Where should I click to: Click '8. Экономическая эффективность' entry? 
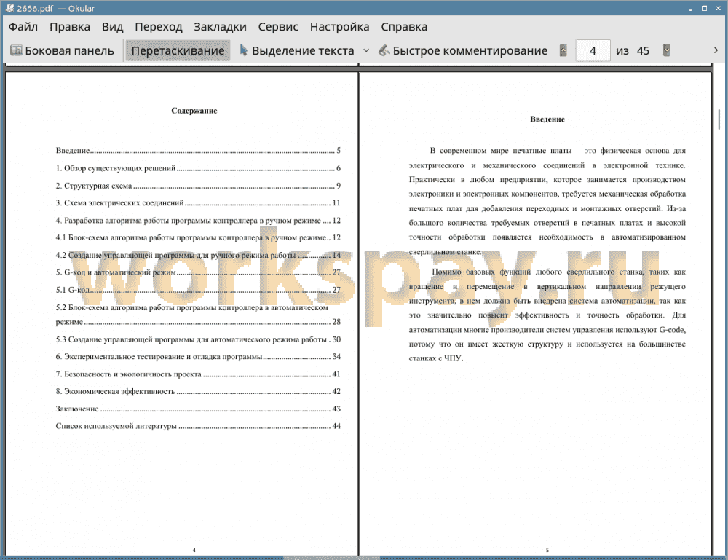[198, 392]
